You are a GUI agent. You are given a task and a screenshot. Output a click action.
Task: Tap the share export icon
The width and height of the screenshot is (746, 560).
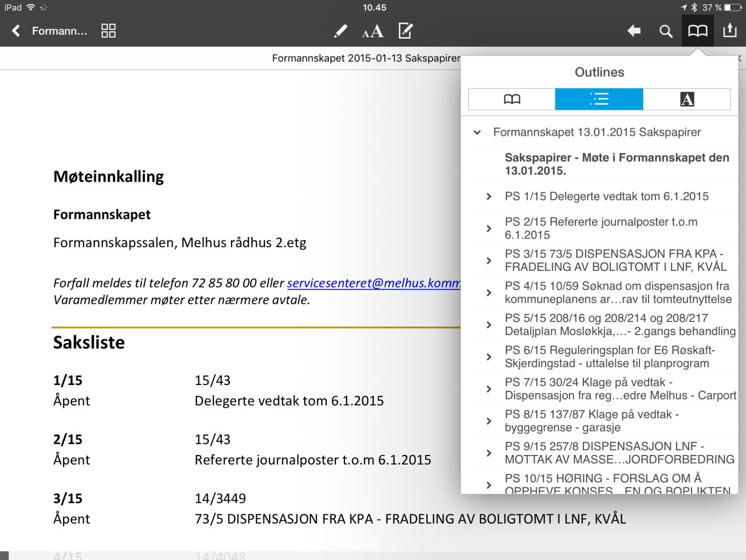[x=729, y=30]
